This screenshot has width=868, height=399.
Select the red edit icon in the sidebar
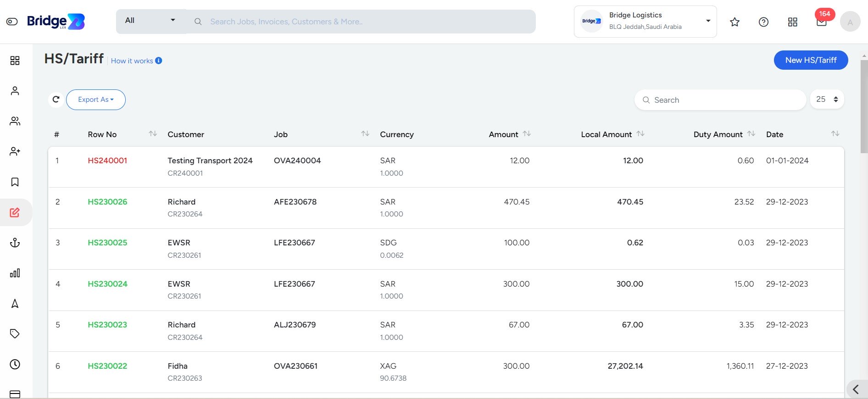pyautogui.click(x=15, y=212)
